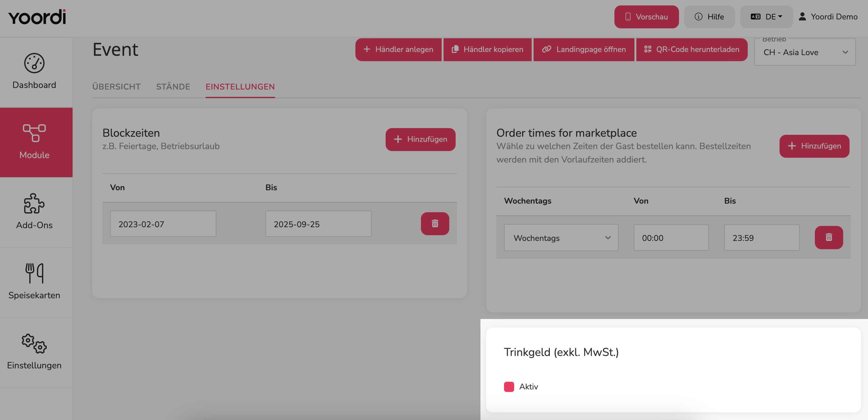Toggle the Aktiv checkbox for Trinkgeld

point(509,387)
